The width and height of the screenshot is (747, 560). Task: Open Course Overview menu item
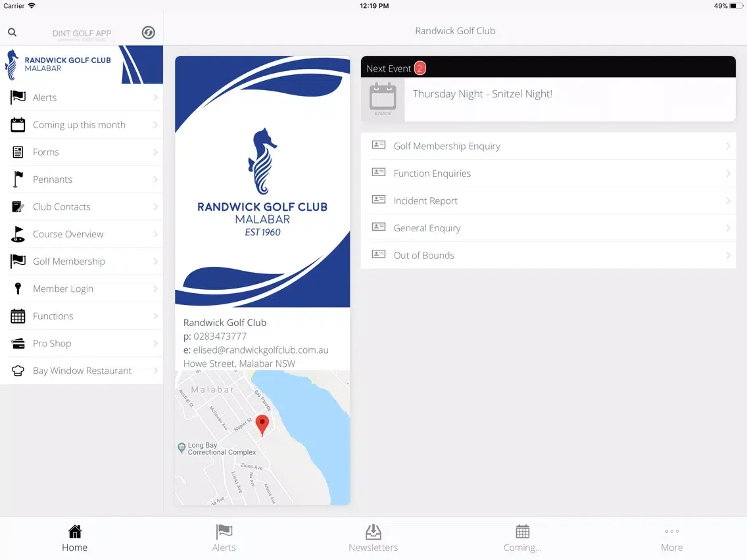(82, 234)
